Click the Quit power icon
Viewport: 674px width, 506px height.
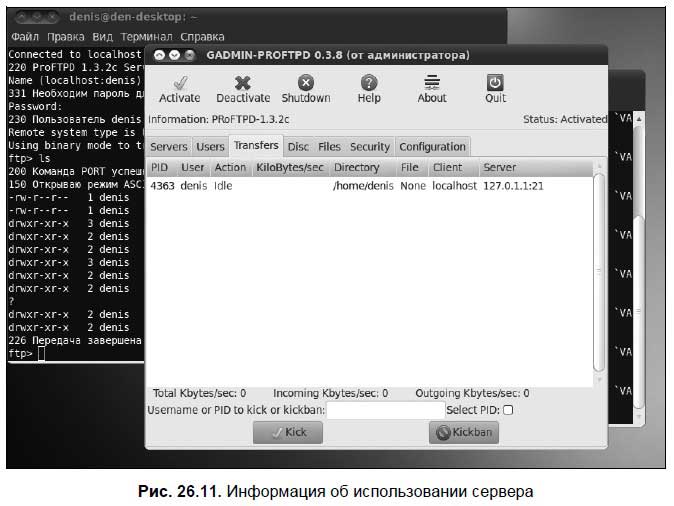tap(495, 83)
